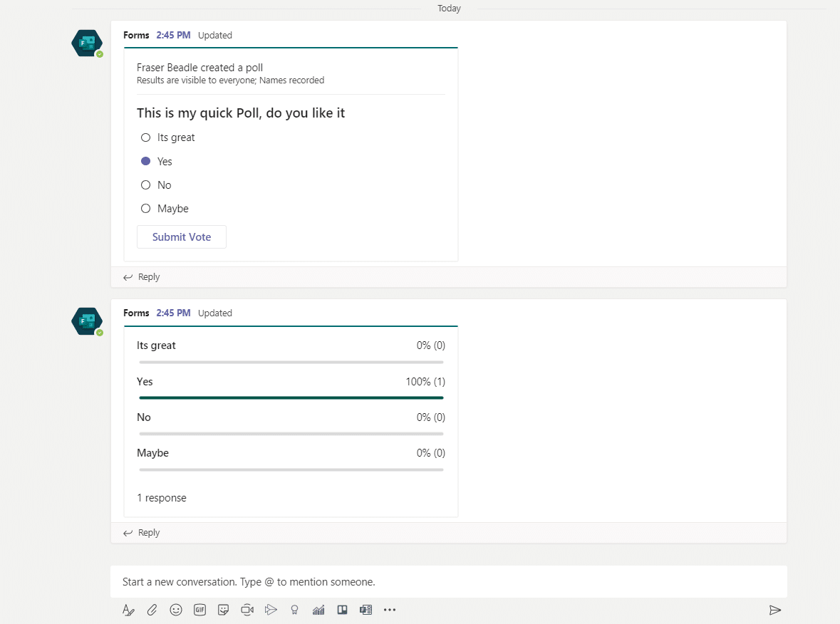This screenshot has height=624, width=840.
Task: Attach a file with the paperclip icon
Action: coord(152,610)
